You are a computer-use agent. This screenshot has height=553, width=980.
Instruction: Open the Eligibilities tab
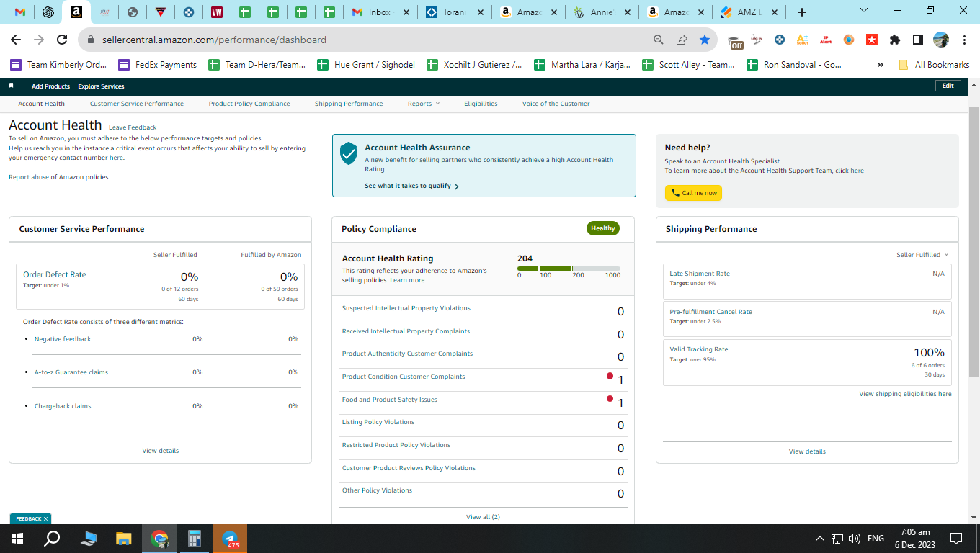click(x=481, y=104)
